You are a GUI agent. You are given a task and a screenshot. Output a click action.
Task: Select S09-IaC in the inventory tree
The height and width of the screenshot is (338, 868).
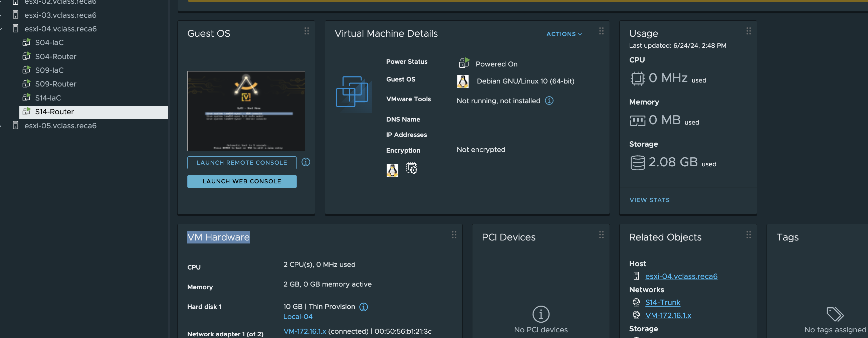click(x=49, y=70)
